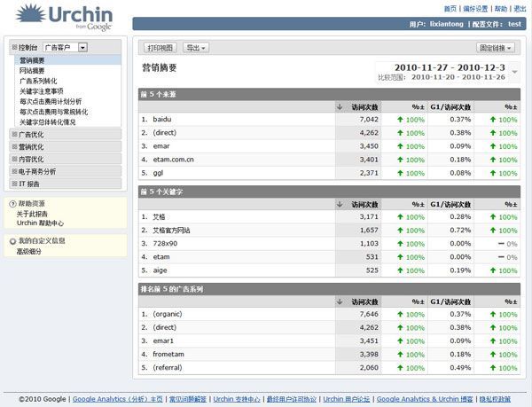532x407 pixels.
Task: Open 常见问题解答 footer link
Action: click(188, 399)
